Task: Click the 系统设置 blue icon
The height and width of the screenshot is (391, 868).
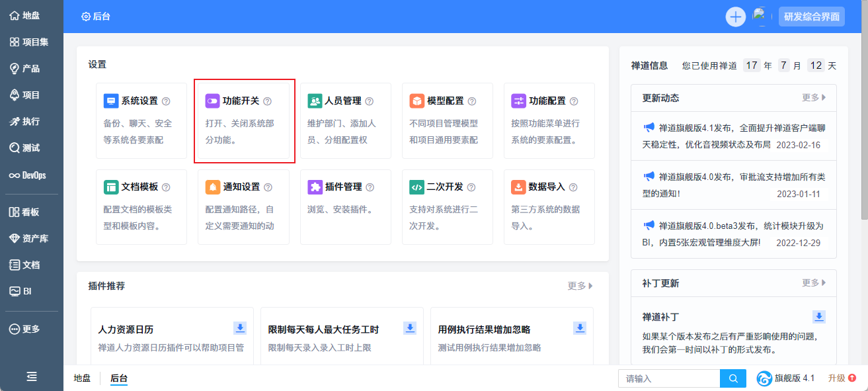Action: coord(111,101)
